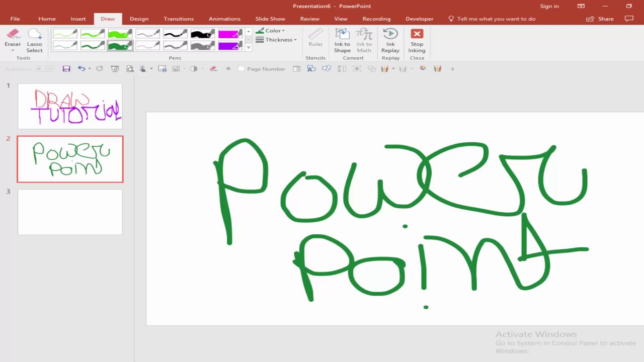Customize Quick Access Toolbar dropdown

tap(452, 69)
